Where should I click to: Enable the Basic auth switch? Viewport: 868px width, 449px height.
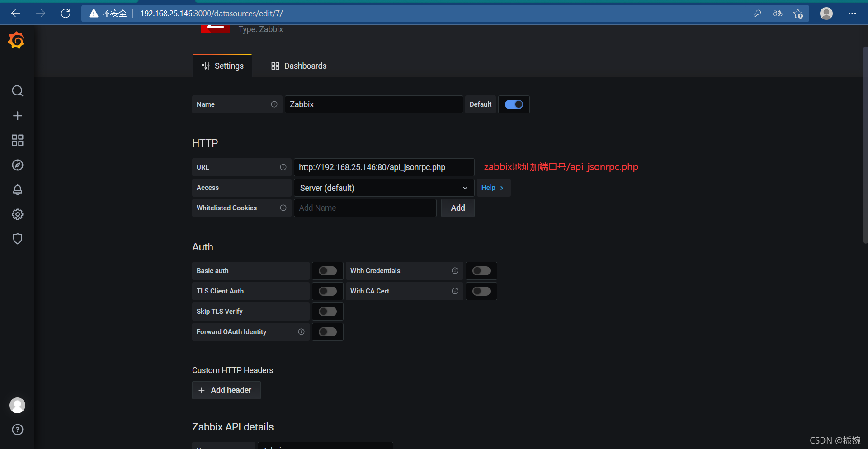pyautogui.click(x=328, y=271)
